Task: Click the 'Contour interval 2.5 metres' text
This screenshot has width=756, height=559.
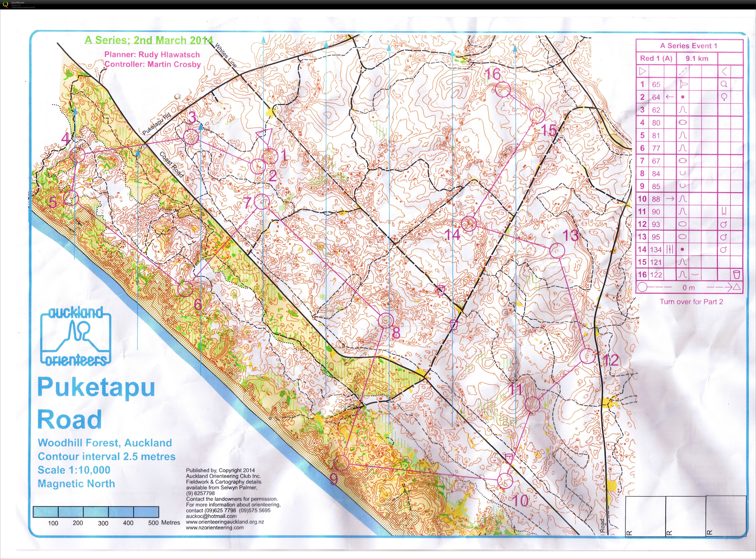Action: point(107,456)
